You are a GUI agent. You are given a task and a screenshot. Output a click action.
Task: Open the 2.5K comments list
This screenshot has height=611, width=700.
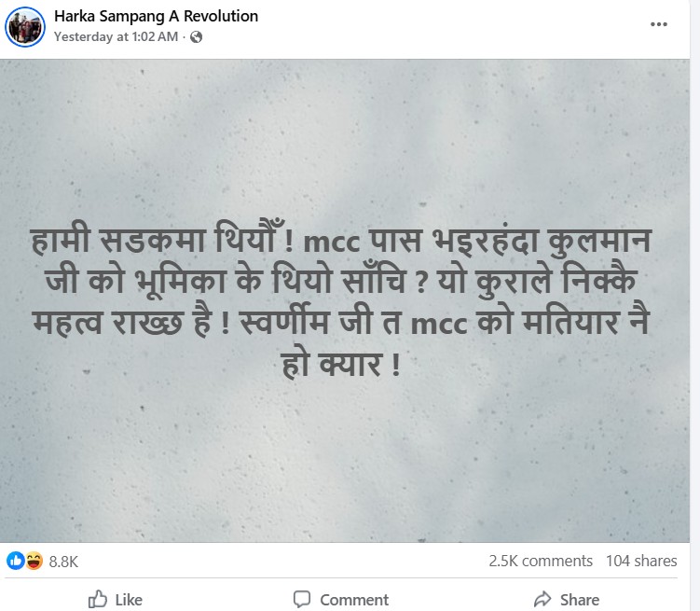(x=541, y=561)
